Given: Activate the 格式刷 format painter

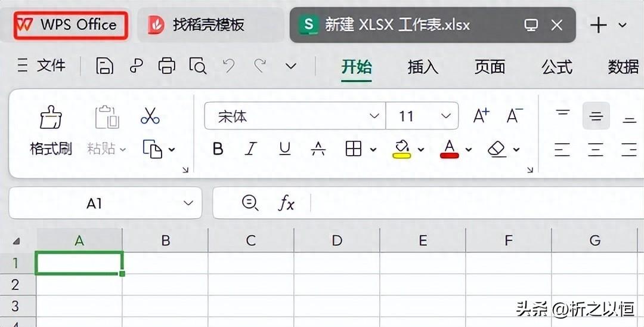Looking at the screenshot, I should point(51,130).
